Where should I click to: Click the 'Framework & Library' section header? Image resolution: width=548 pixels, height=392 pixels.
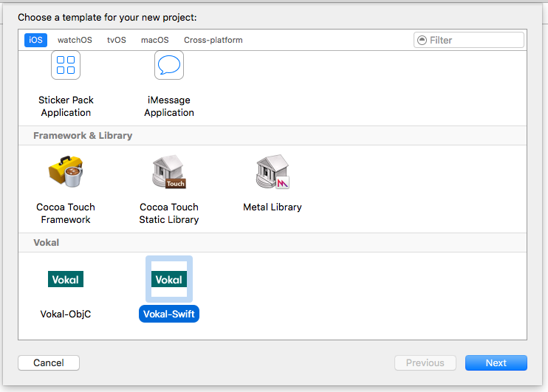(83, 136)
